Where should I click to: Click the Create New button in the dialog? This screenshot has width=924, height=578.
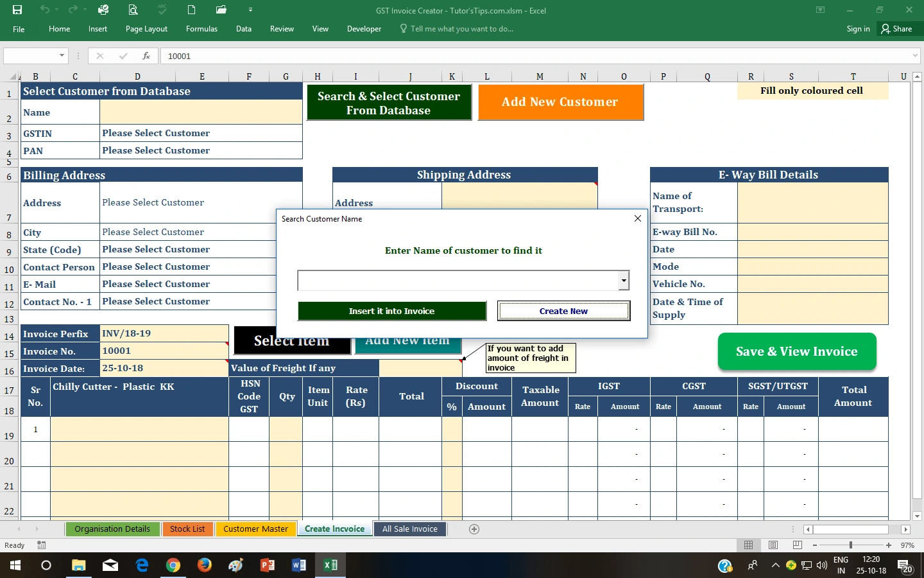pos(563,311)
